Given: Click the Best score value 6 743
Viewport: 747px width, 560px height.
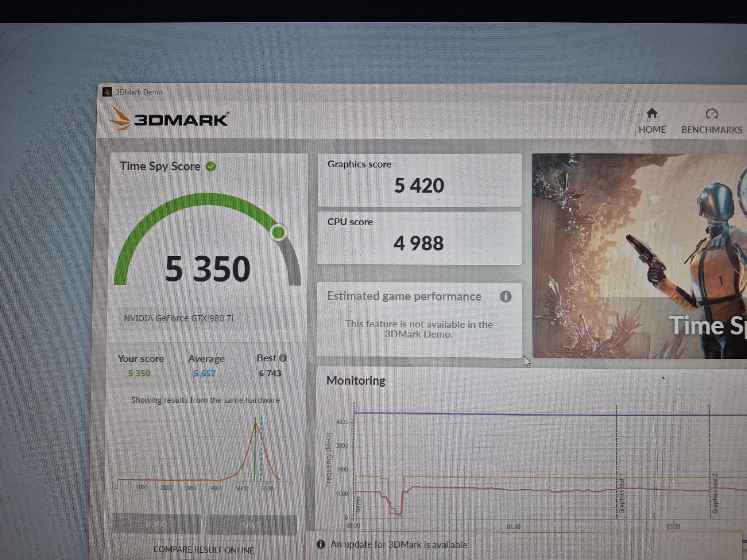Looking at the screenshot, I should click(270, 373).
